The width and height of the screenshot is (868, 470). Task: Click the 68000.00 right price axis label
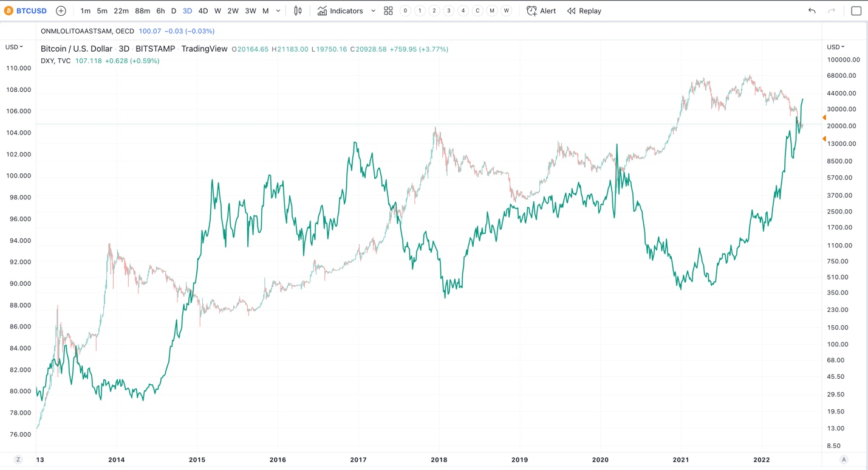point(841,75)
